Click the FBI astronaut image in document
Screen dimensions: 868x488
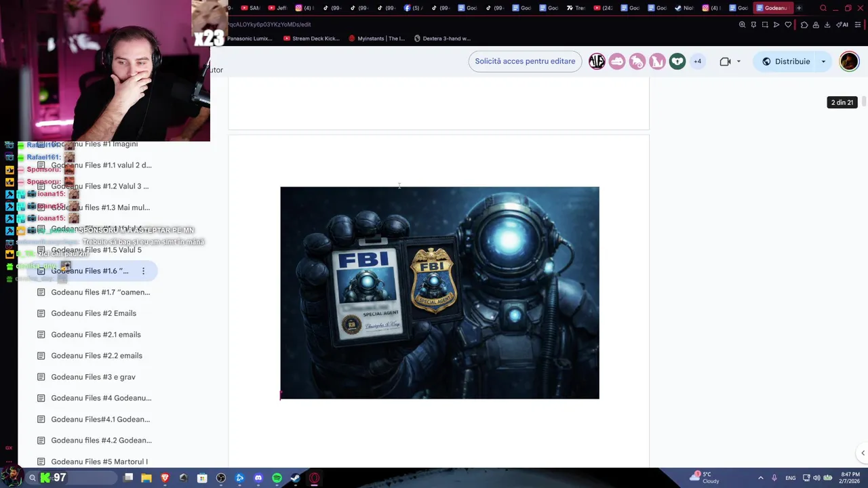pyautogui.click(x=439, y=293)
